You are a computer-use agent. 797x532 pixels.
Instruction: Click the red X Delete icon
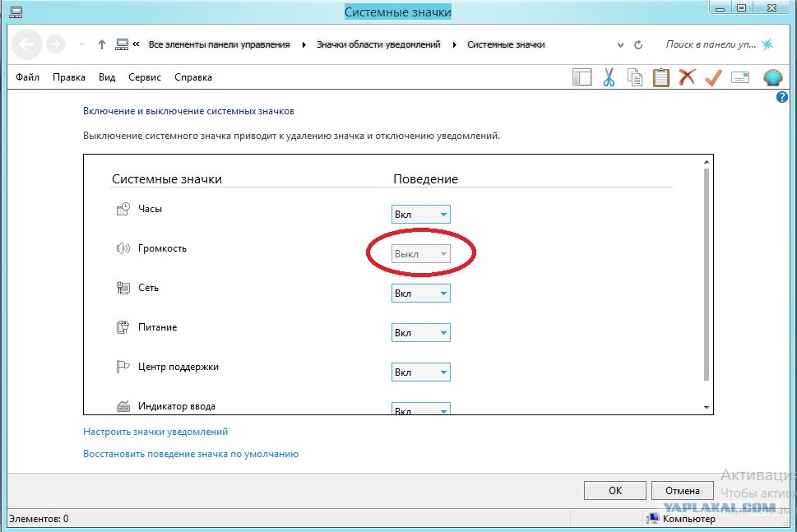(x=687, y=78)
